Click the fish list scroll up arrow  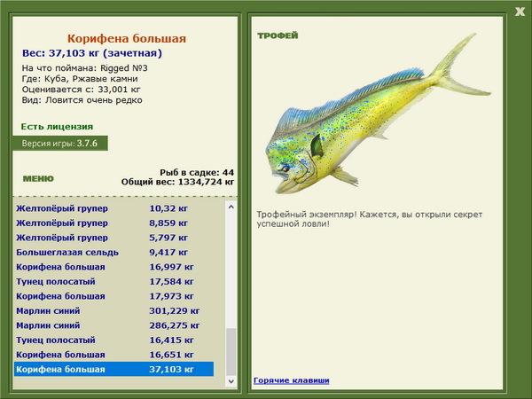pyautogui.click(x=231, y=207)
